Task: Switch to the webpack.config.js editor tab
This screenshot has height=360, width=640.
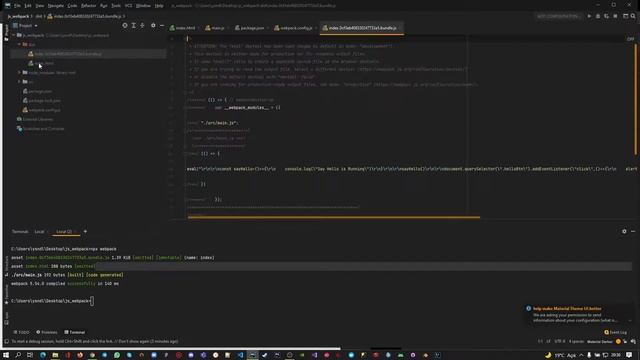Action: pyautogui.click(x=294, y=28)
